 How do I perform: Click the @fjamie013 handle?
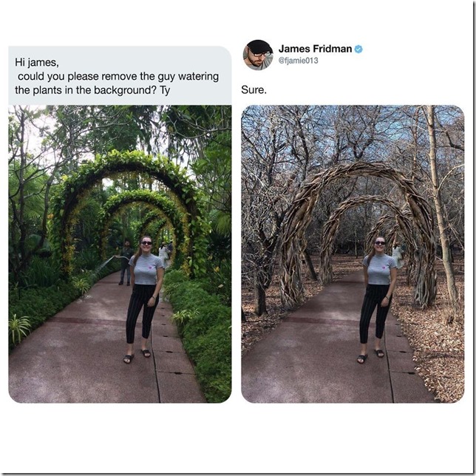pyautogui.click(x=299, y=61)
